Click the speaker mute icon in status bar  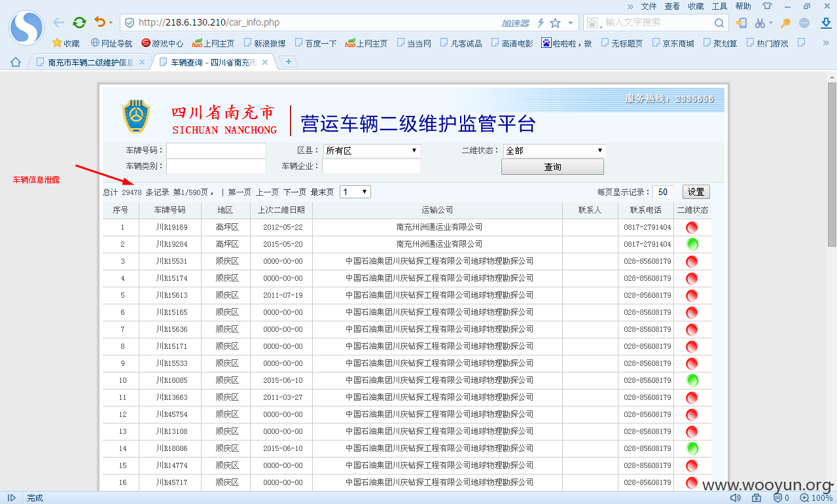click(736, 498)
